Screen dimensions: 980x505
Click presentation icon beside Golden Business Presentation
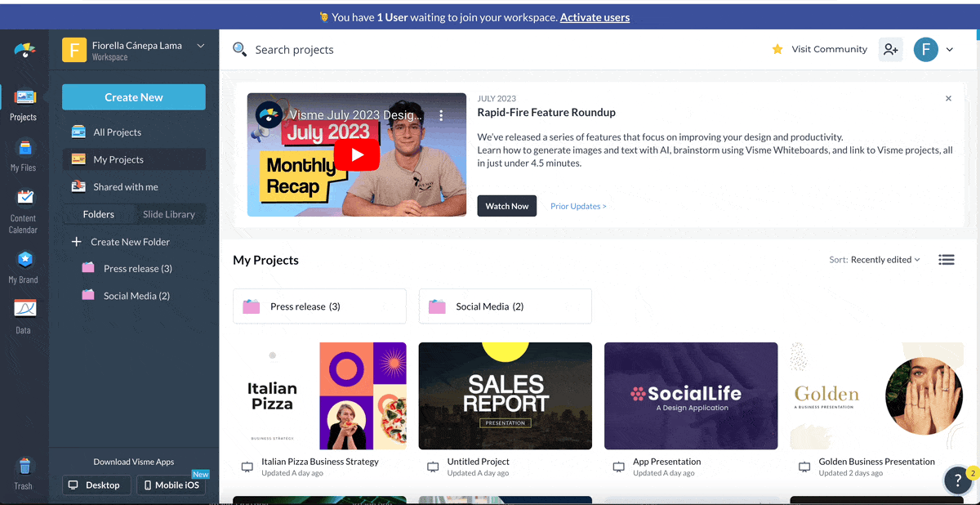click(x=804, y=467)
